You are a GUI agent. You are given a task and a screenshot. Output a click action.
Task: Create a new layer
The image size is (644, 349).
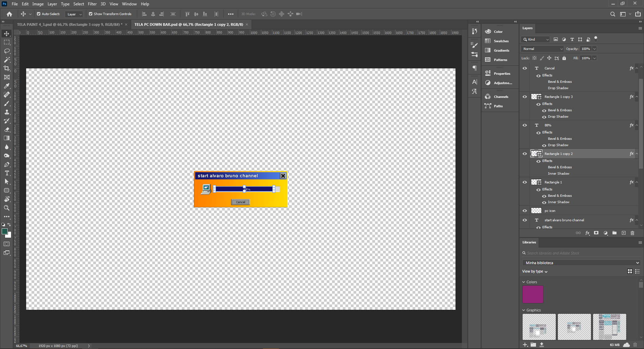tap(624, 233)
